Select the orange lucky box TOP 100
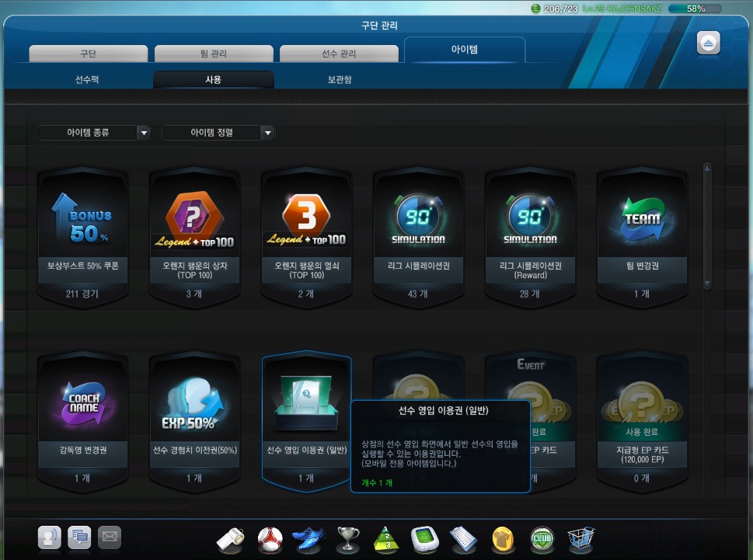 pyautogui.click(x=194, y=238)
